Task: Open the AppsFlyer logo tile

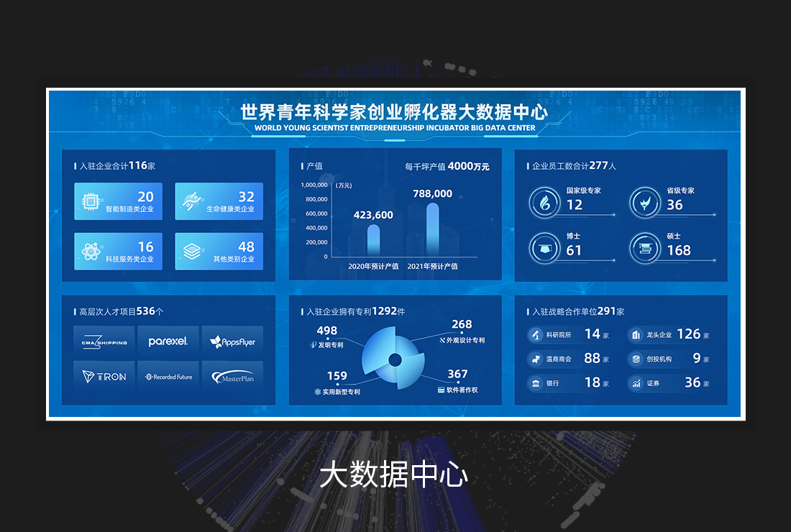Action: click(232, 341)
